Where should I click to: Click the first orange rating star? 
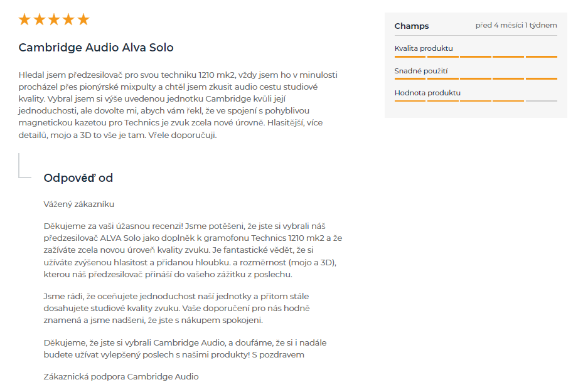click(x=24, y=19)
